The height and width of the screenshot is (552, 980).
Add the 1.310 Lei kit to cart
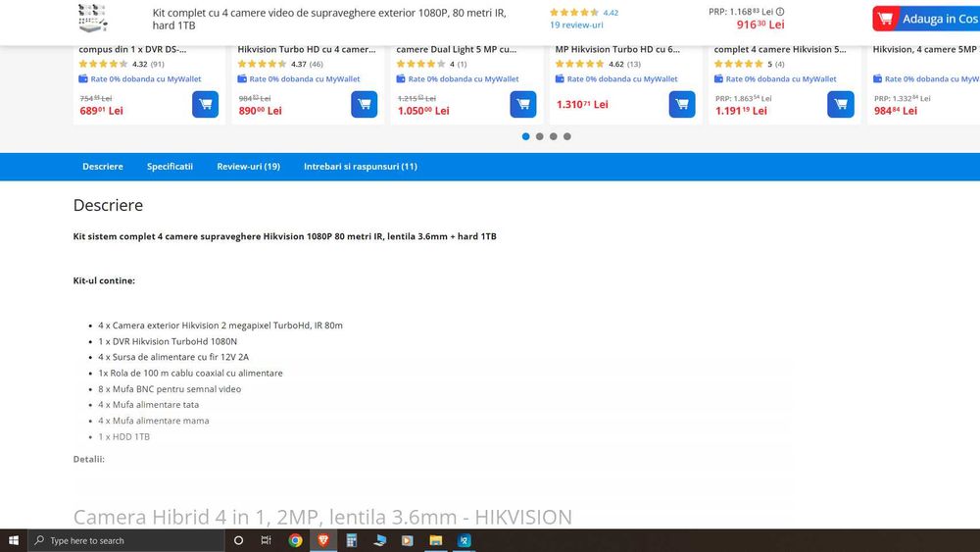pos(682,104)
